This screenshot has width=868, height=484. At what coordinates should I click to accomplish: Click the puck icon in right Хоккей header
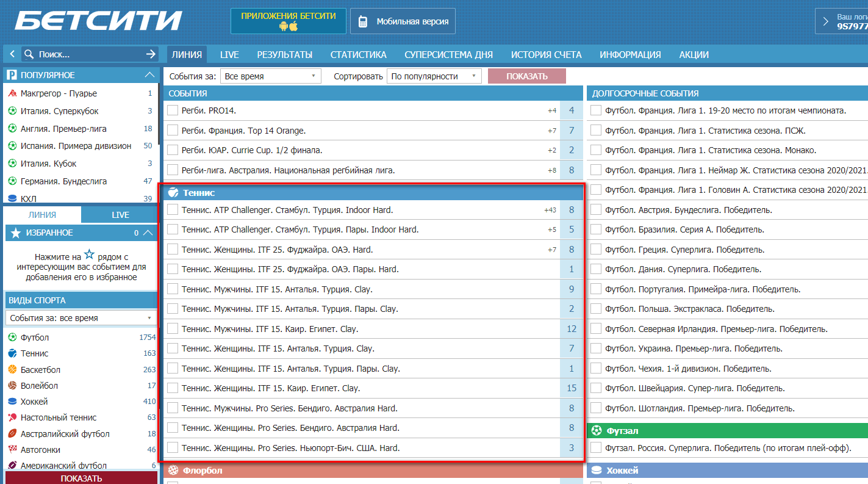[597, 471]
